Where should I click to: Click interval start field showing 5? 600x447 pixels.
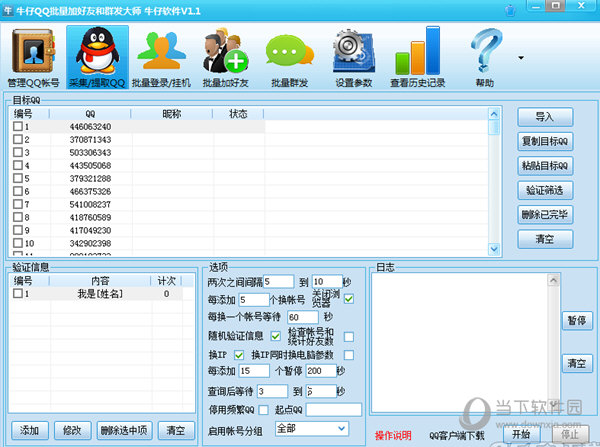(279, 282)
